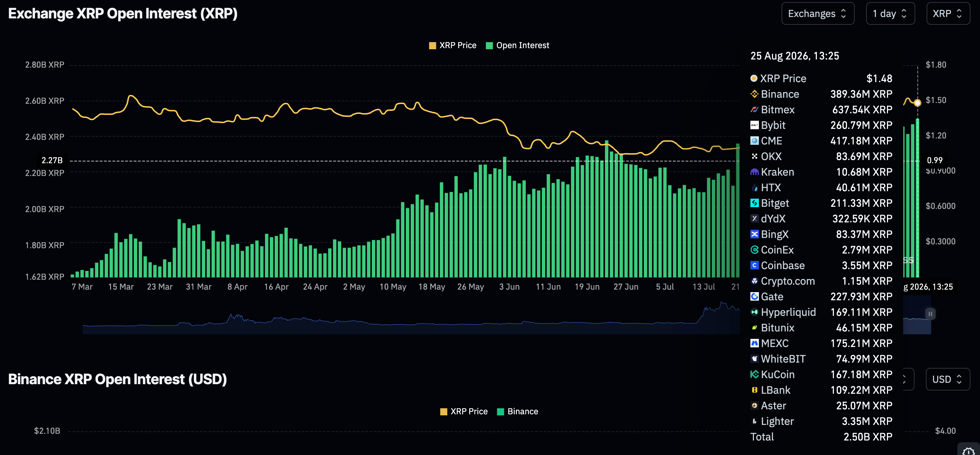
Task: Click the 0.99 crosshair price label
Action: tap(934, 160)
